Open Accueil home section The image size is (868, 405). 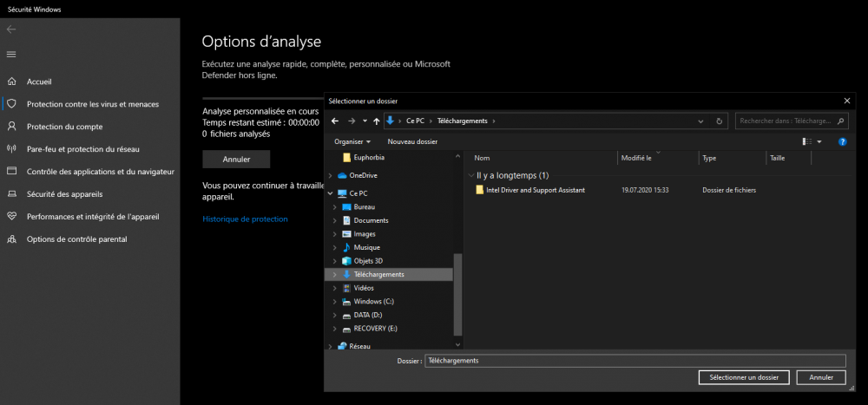[39, 82]
